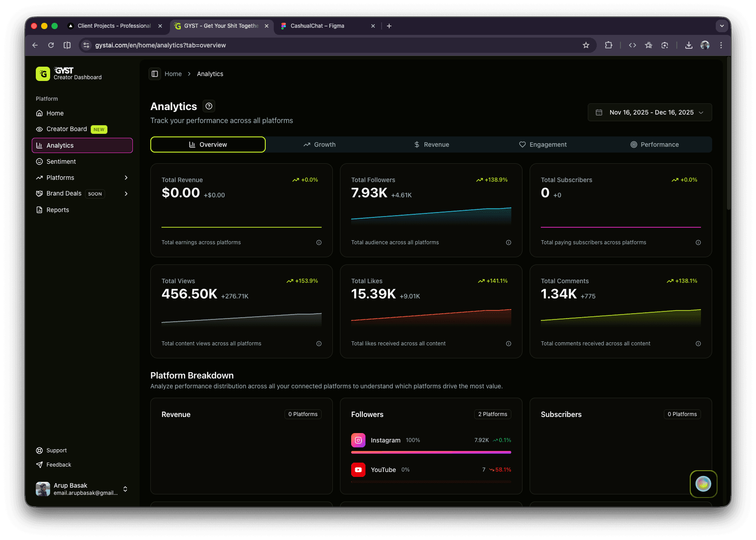Expand the Brand Deals sidebar submenu
756x540 pixels.
click(126, 194)
